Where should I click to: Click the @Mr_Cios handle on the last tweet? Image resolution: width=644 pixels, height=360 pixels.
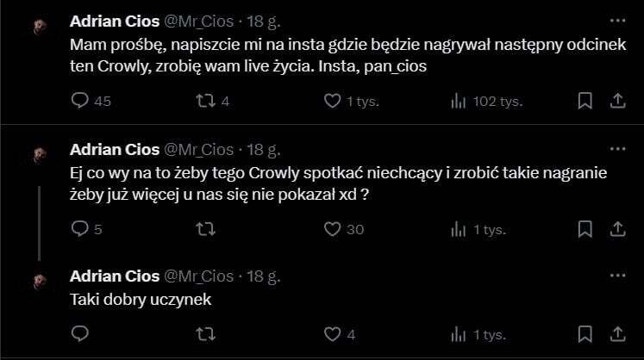[x=199, y=276]
